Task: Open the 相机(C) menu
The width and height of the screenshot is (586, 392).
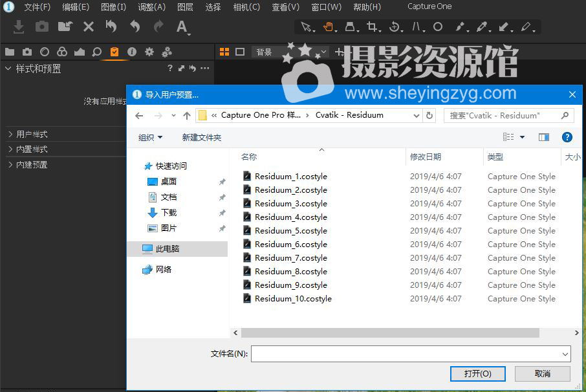Action: tap(246, 6)
